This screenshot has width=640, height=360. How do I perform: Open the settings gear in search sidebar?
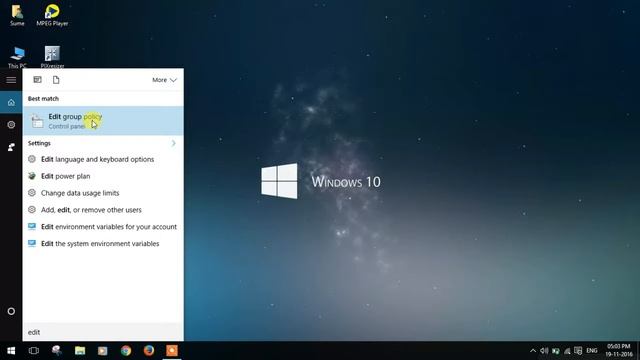[11, 124]
